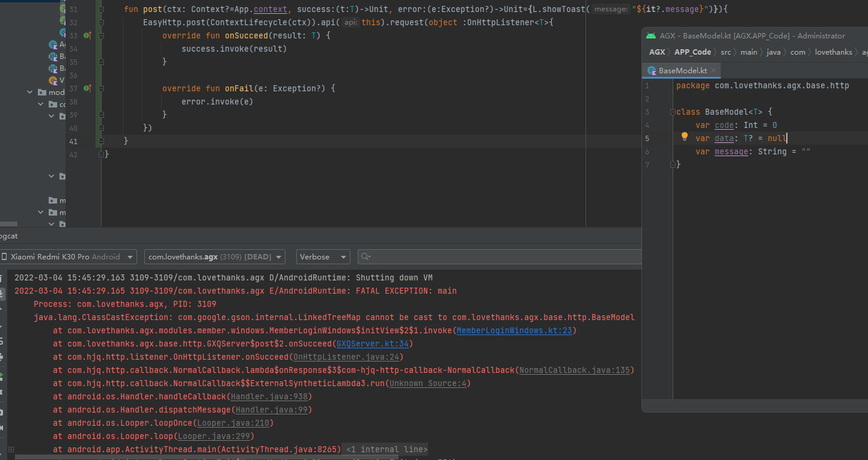Click the Android robot icon in the BaseModel.kt title bar
Screen dimensions: 868x460
(x=650, y=35)
